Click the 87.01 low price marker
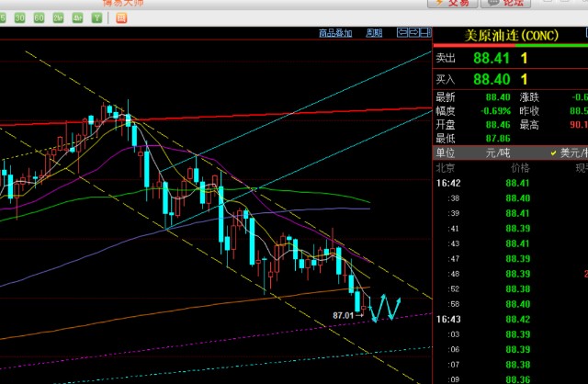Screen dimensions: 588x384 click(x=344, y=315)
